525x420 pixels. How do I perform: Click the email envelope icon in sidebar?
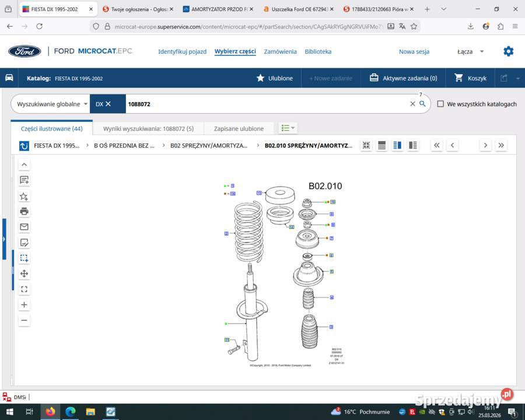[x=24, y=227]
